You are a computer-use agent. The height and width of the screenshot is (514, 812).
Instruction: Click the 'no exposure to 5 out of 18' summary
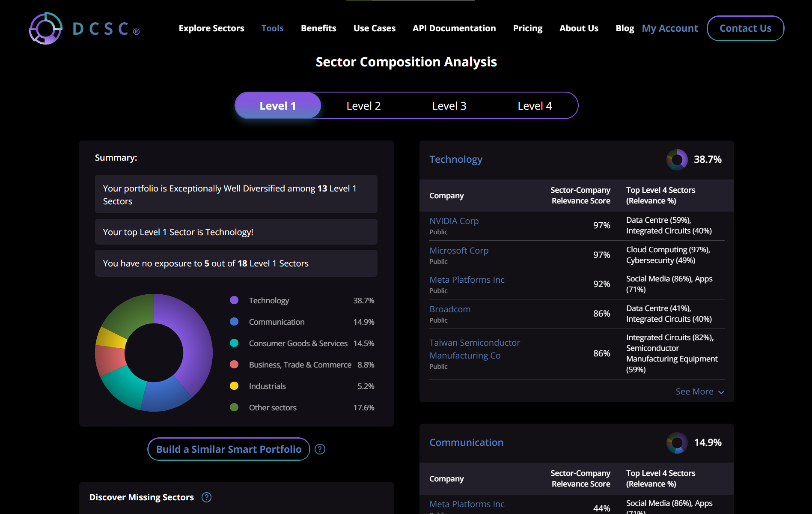tap(236, 263)
